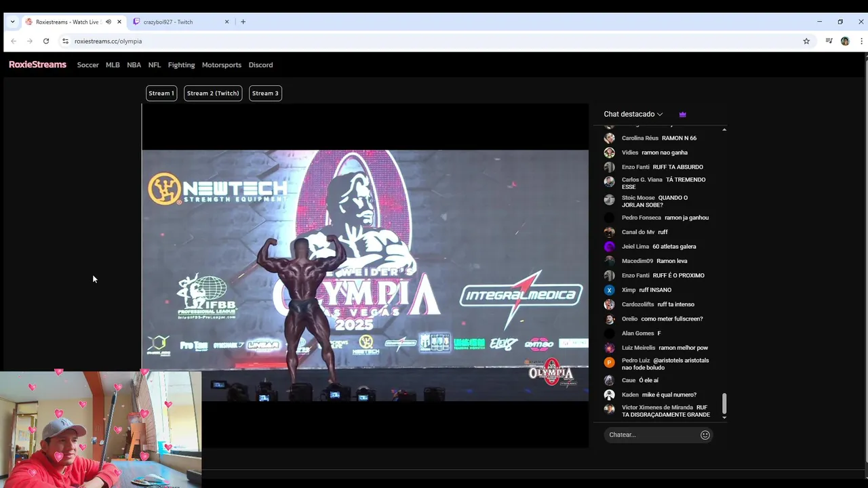Open the Fighting section
Screen dimensions: 868x488
coord(181,65)
